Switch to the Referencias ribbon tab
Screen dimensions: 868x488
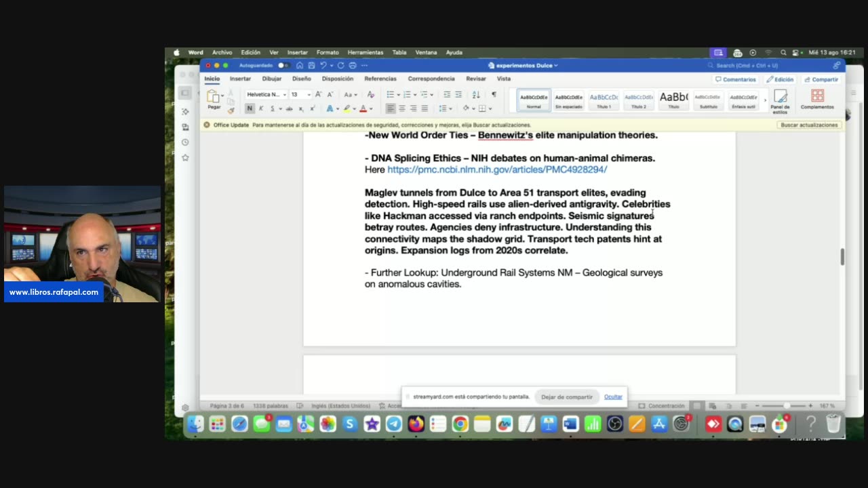pyautogui.click(x=380, y=79)
